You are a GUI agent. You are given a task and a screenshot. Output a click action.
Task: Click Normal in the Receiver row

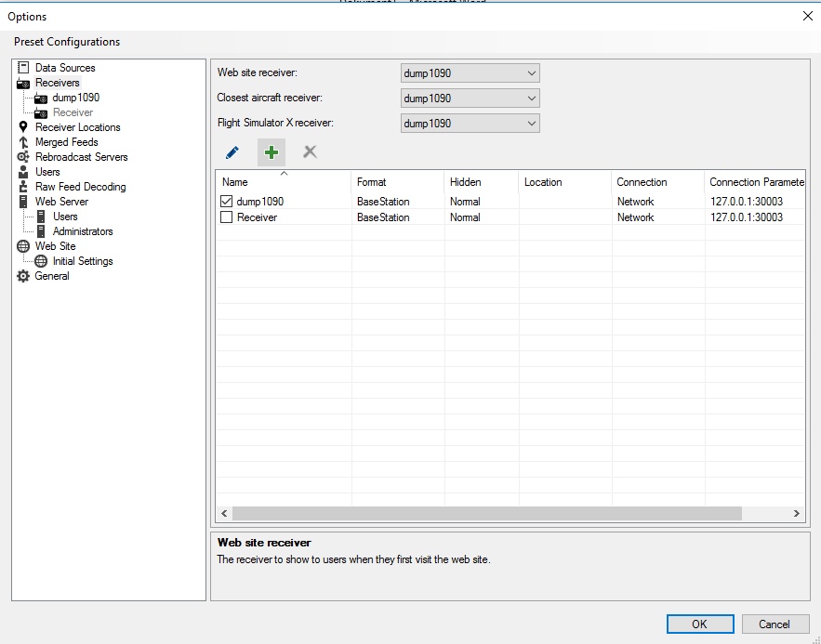coord(465,217)
